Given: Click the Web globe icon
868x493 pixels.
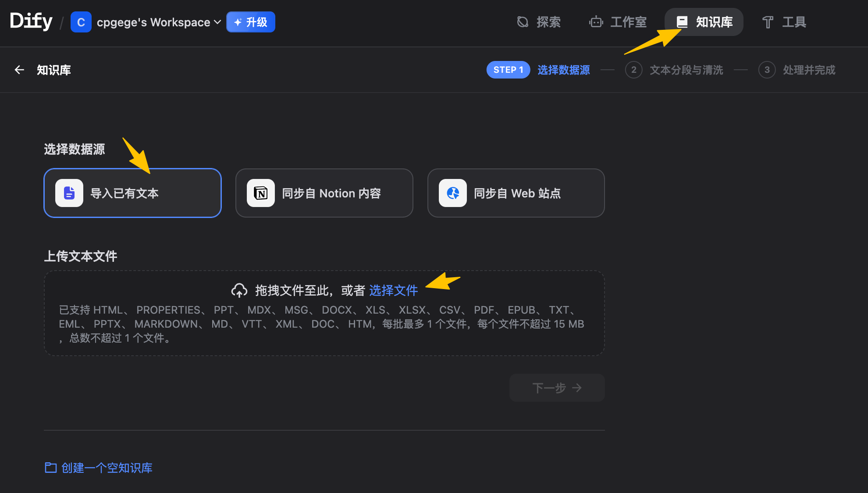Looking at the screenshot, I should (453, 193).
